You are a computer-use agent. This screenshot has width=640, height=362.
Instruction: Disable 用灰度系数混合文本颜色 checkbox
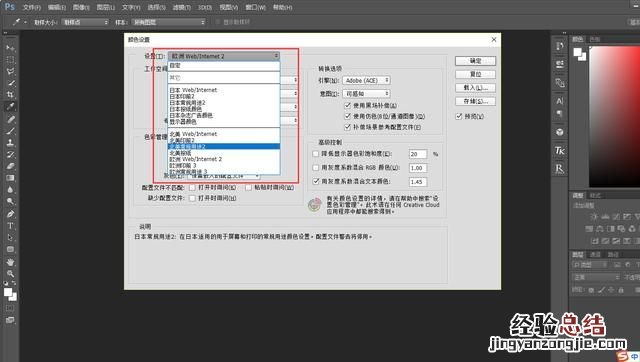pyautogui.click(x=316, y=181)
